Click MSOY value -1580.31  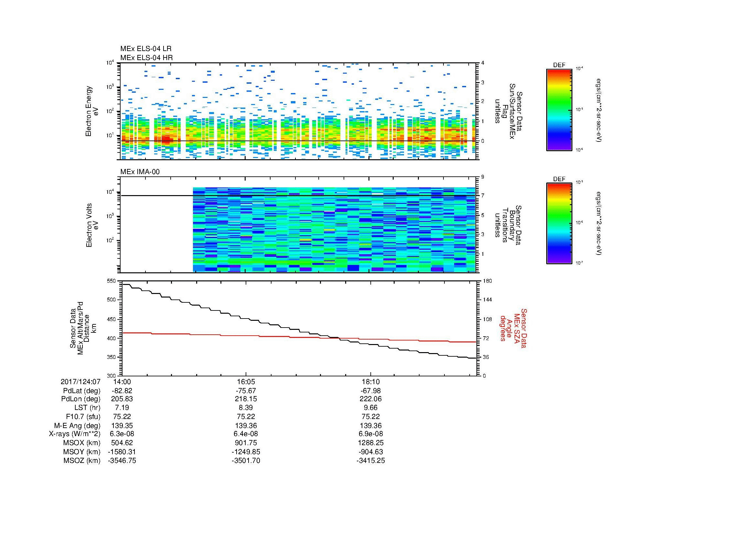(122, 452)
